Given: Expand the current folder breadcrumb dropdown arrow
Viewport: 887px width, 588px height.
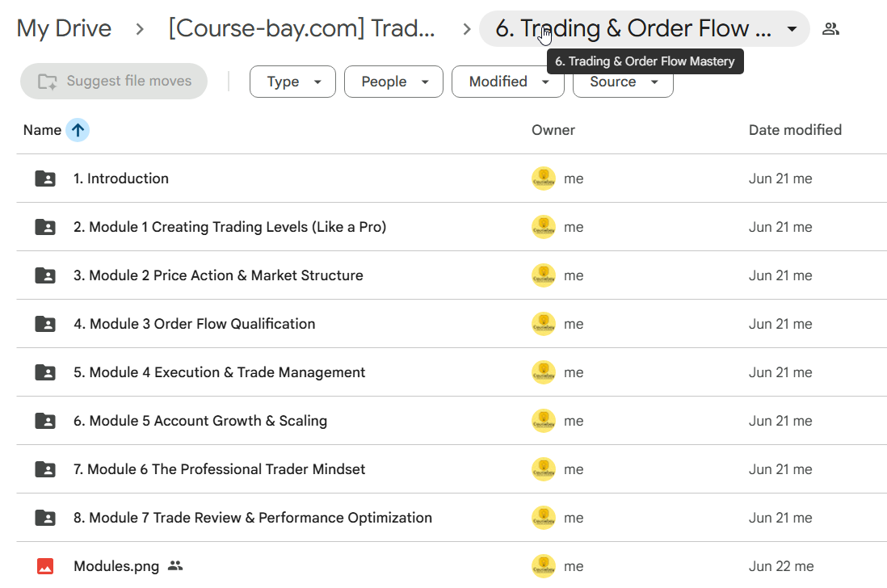Looking at the screenshot, I should click(792, 29).
